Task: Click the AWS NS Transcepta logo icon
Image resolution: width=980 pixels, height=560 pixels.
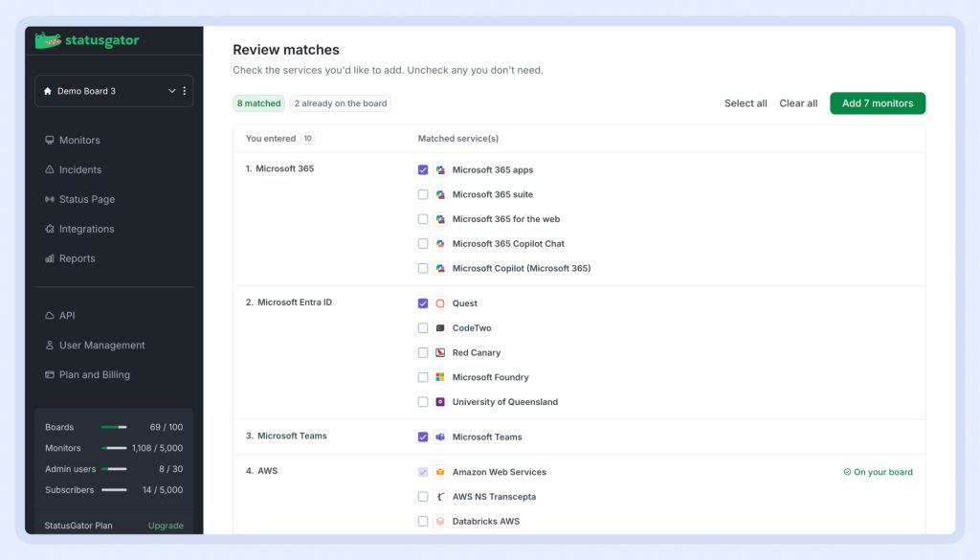Action: pos(440,497)
